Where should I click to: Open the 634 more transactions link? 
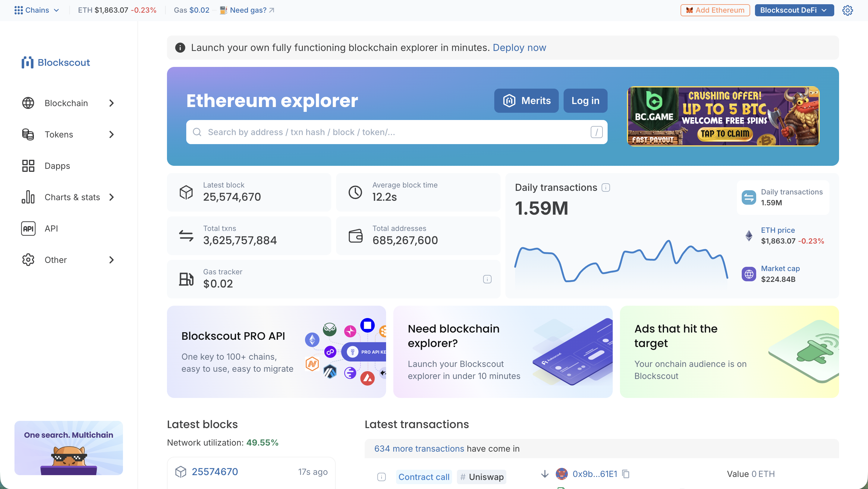419,449
